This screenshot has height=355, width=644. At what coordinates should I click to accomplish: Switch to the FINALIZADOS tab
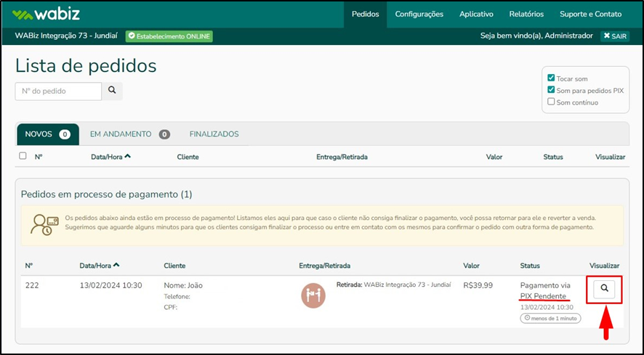214,134
